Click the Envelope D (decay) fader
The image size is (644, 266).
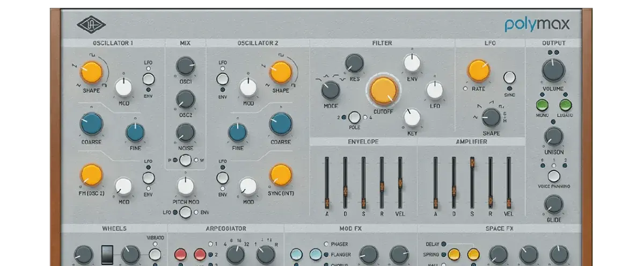[x=345, y=191]
